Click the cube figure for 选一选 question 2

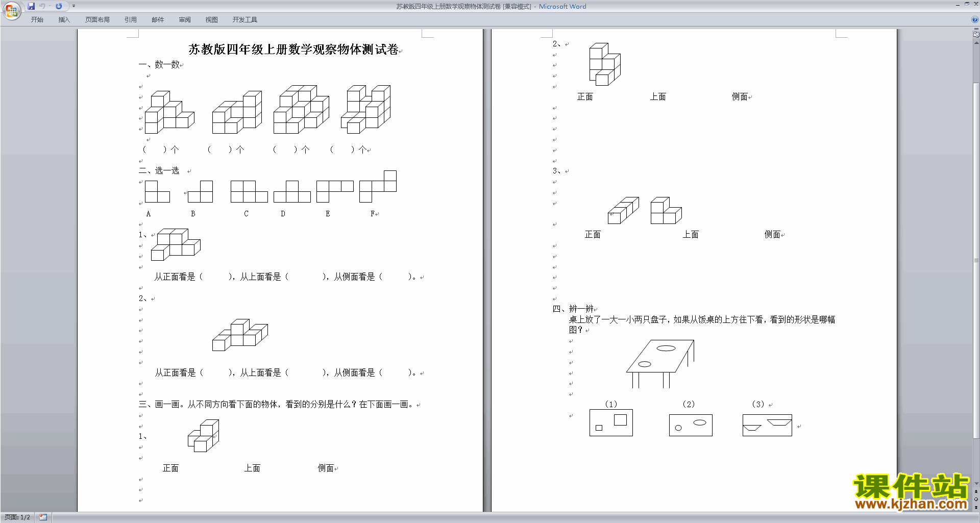click(240, 335)
